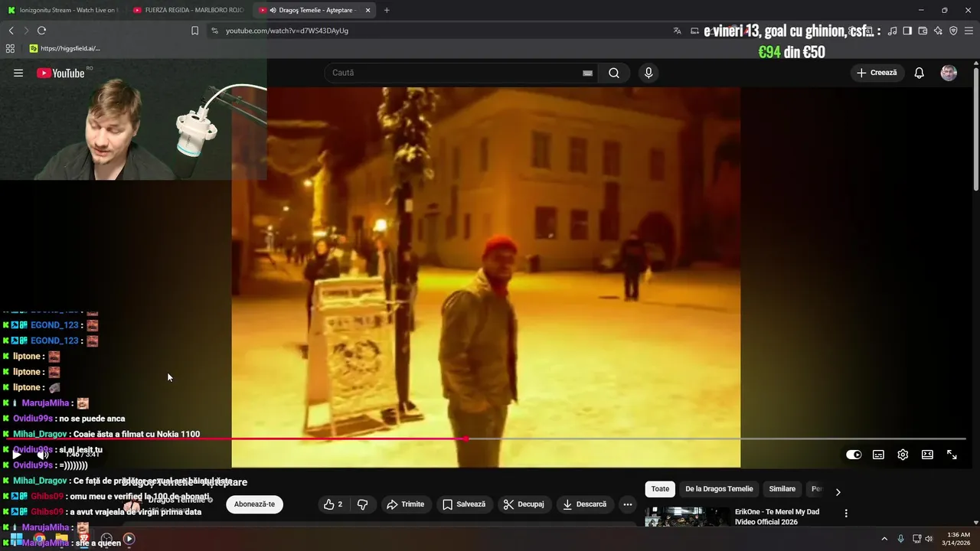Toggle the autoplay switch in player

point(854,455)
